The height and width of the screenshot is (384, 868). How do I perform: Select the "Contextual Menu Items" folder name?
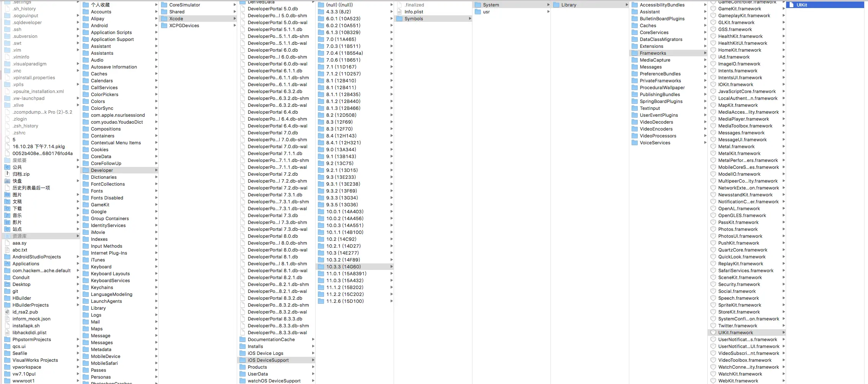(116, 143)
